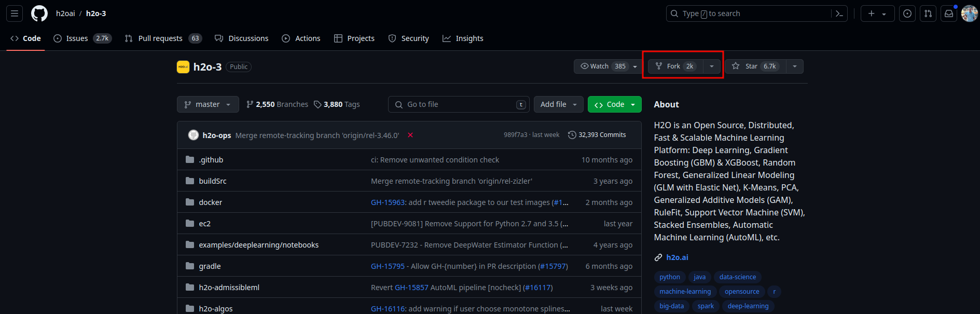Open the h2o-algos folder icon
This screenshot has width=980, height=314.
[190, 309]
